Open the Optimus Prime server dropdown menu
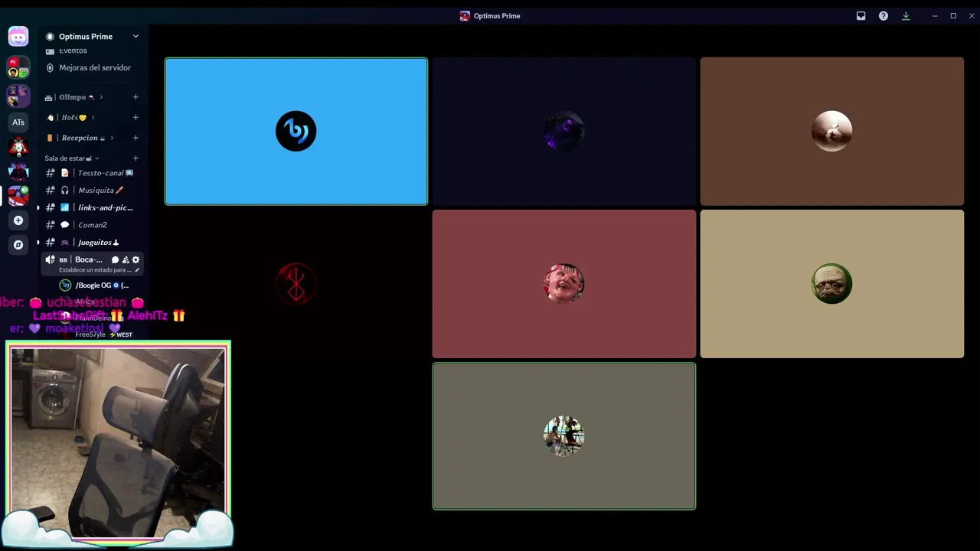Screen dimensions: 980x551 136,36
